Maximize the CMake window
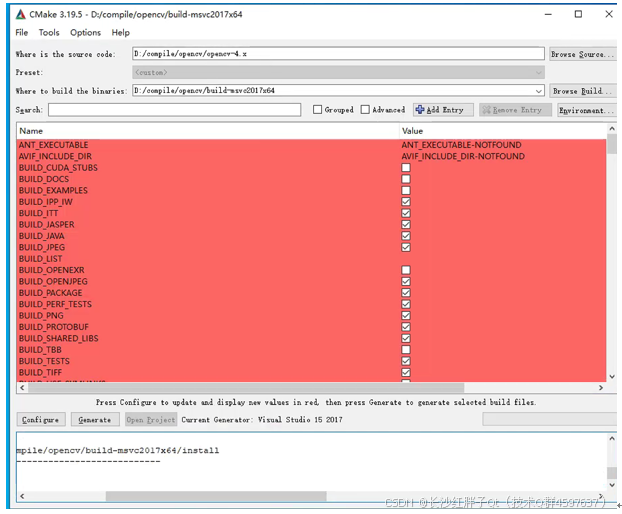Viewport: 622px width, 514px height. click(x=578, y=14)
